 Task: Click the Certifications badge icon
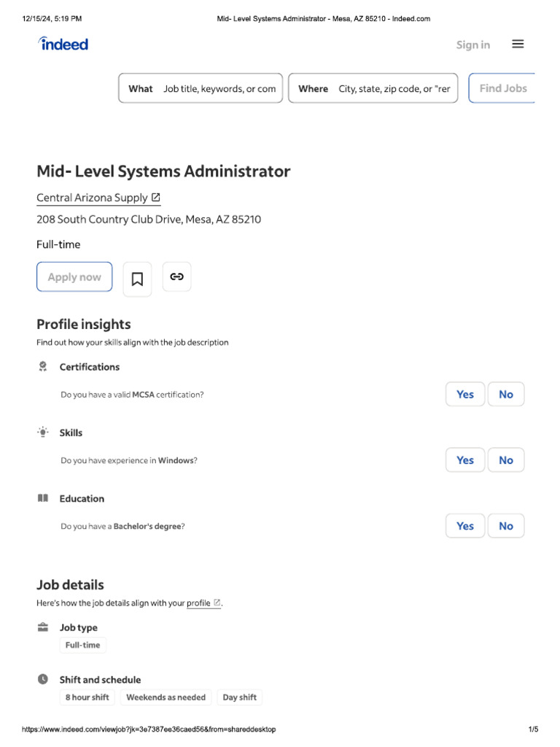(x=43, y=366)
